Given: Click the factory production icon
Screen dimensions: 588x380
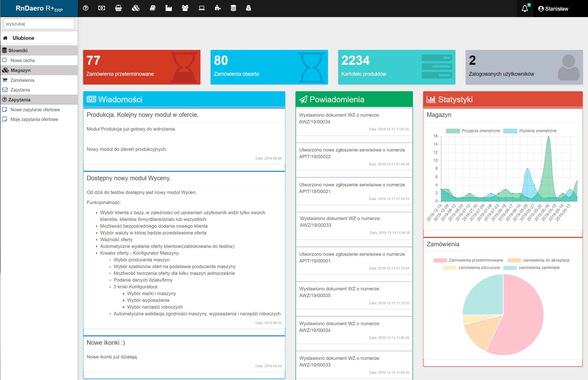Looking at the screenshot, I should pos(169,8).
